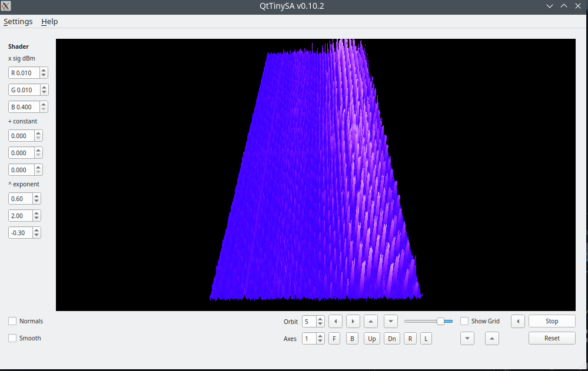Image resolution: width=588 pixels, height=371 pixels.
Task: Increase the Axes value
Action: (x=320, y=336)
